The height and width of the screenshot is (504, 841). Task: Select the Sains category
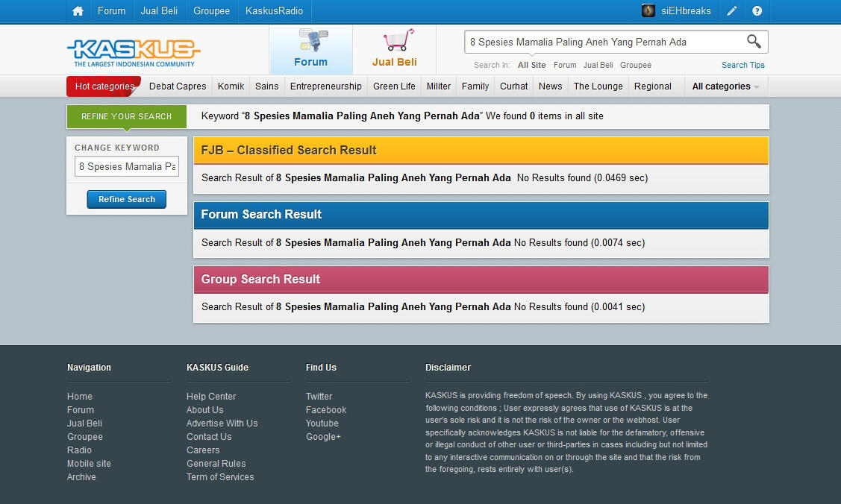coord(266,86)
